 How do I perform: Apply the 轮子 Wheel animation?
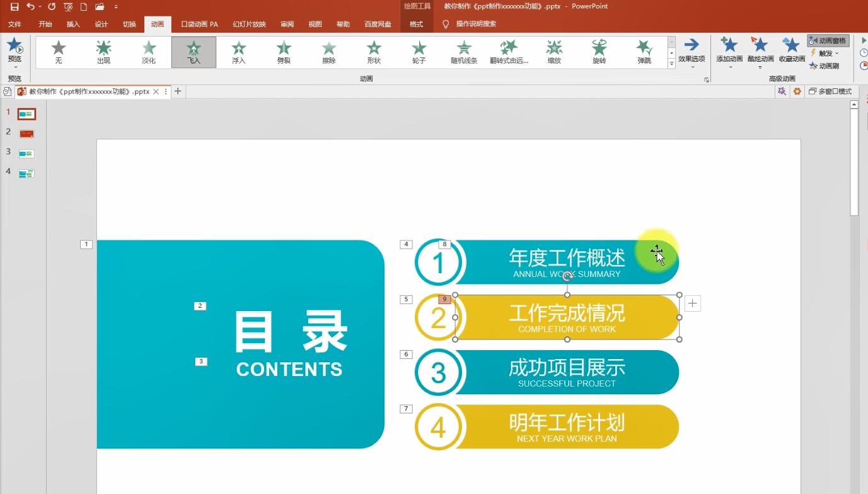click(418, 52)
